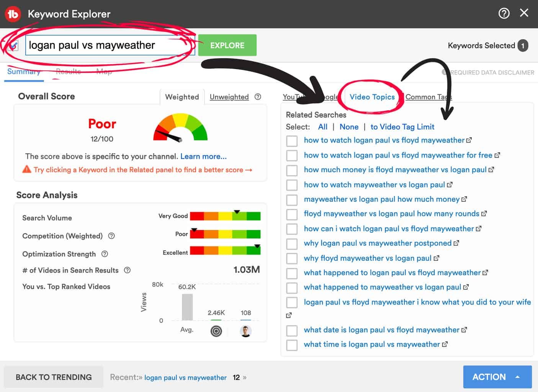Screen dimensions: 538x392
Task: Open external link icon for 'why floyd mayweather vs logan paul'
Action: [436, 258]
